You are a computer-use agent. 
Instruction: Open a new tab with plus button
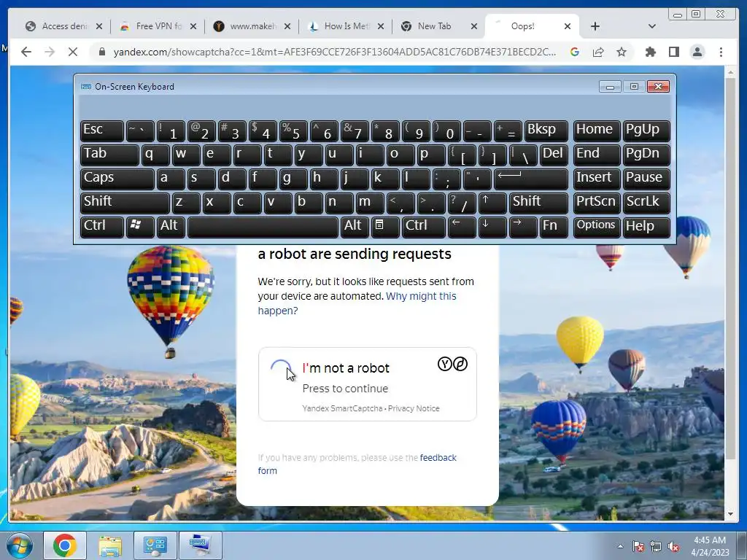[595, 26]
